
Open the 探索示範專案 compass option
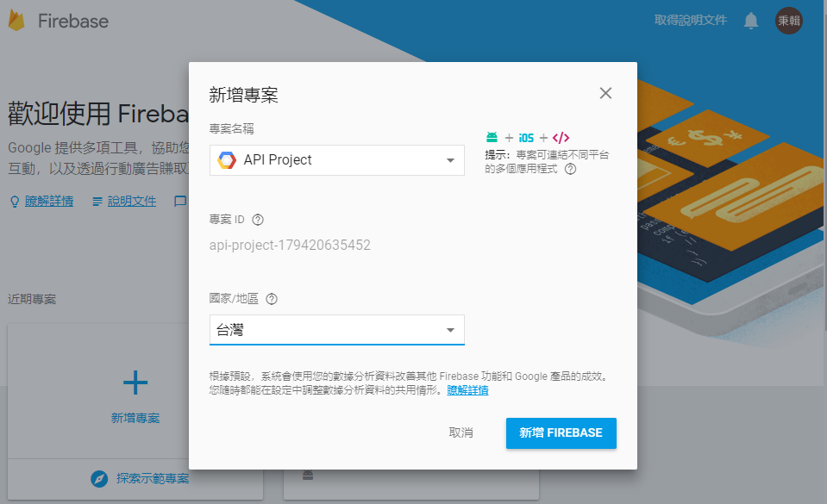click(141, 478)
